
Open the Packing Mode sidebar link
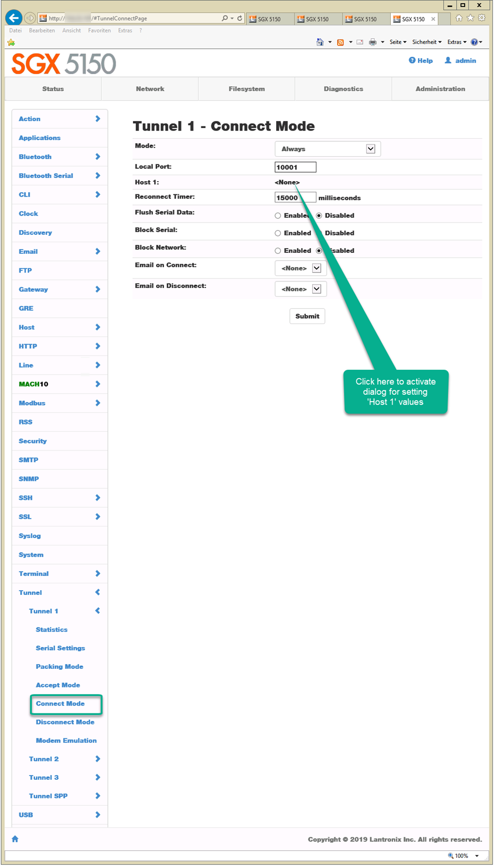click(x=59, y=667)
